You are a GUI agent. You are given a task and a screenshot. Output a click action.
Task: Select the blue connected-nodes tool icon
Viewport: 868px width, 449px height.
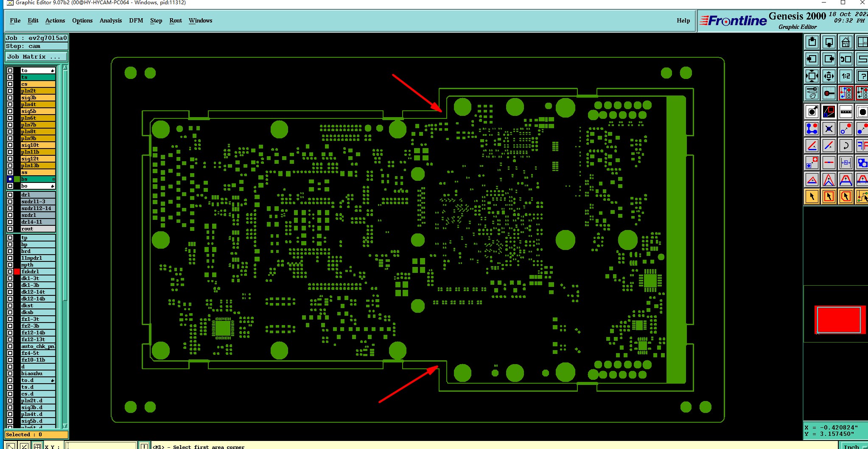tap(812, 129)
